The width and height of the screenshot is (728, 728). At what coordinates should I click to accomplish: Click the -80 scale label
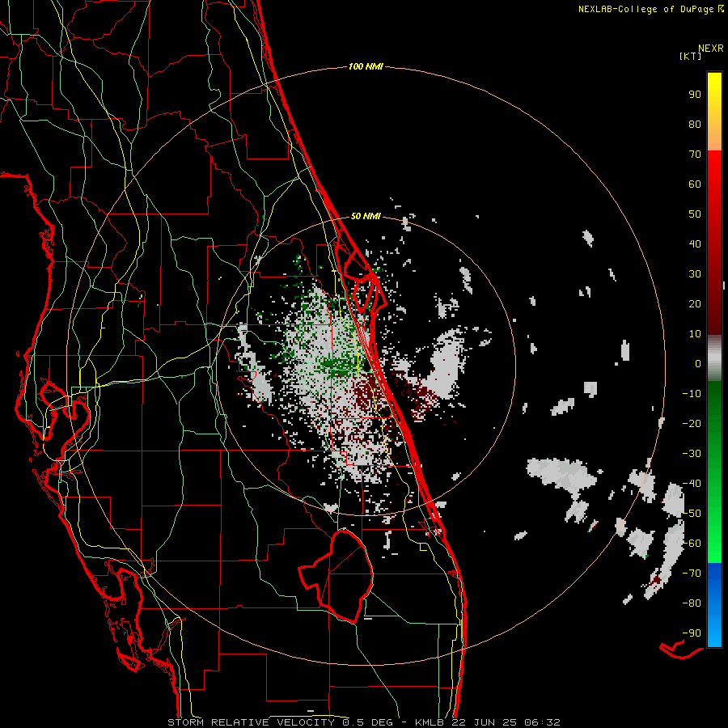(x=692, y=603)
